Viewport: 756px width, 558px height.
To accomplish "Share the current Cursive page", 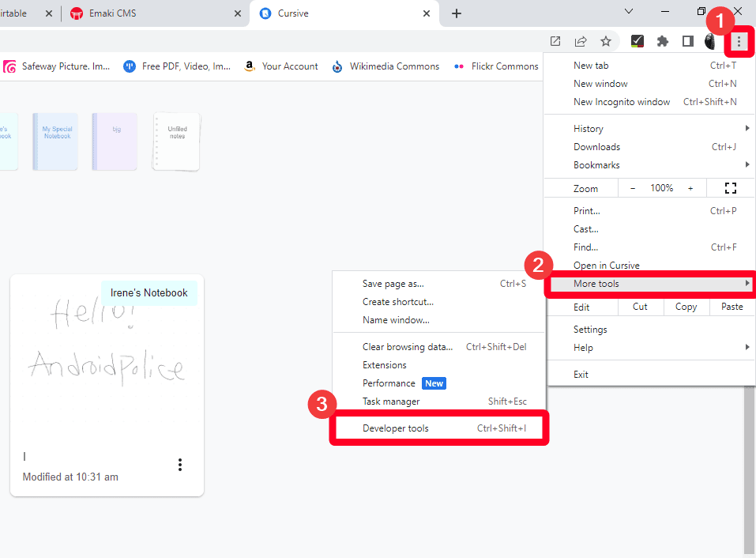I will click(x=580, y=40).
